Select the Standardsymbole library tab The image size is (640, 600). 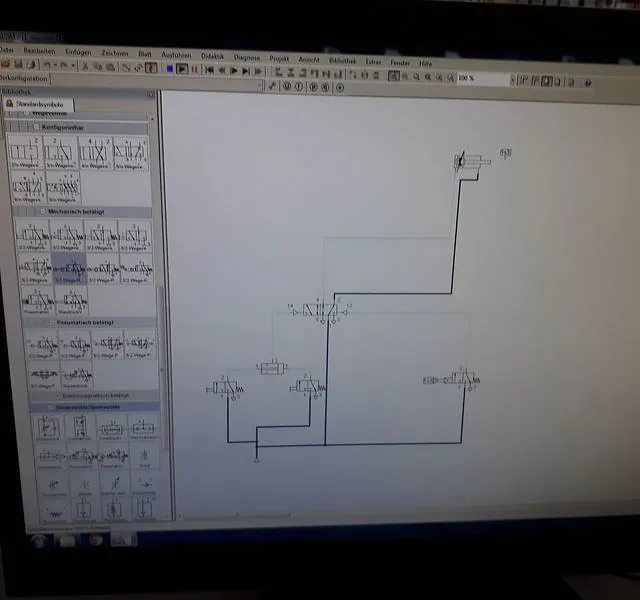(38, 104)
